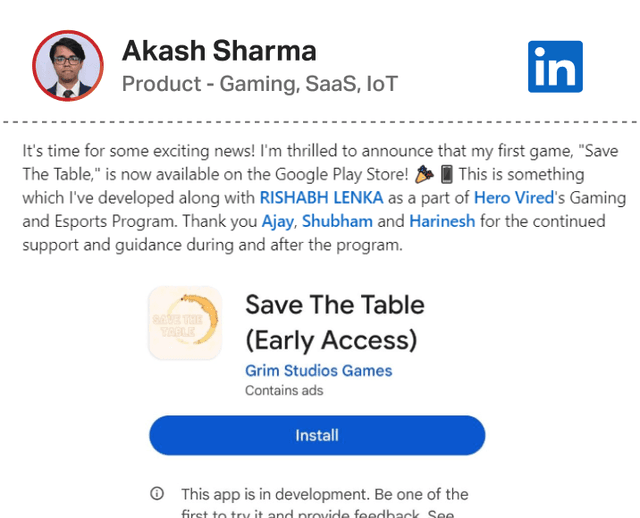
Task: Open the Harinesh mention link
Action: (x=441, y=220)
